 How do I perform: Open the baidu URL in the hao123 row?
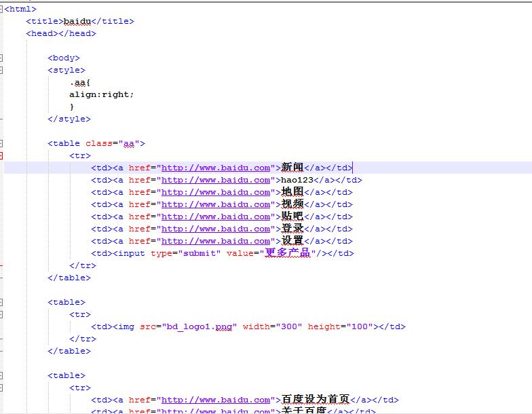coord(216,181)
